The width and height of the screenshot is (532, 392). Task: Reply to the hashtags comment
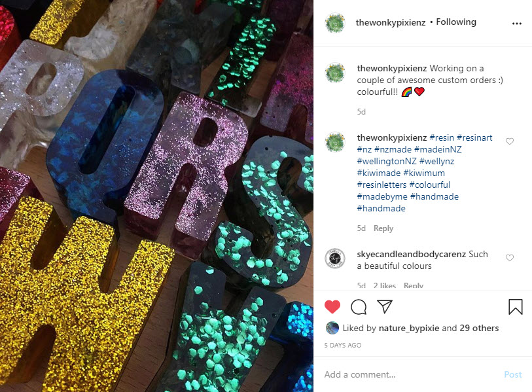coord(383,228)
